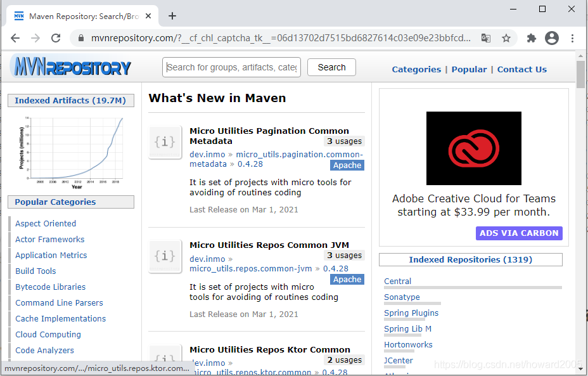The width and height of the screenshot is (588, 376).
Task: Open Micro Utilities Repos Ktor Common title
Action: pos(270,350)
